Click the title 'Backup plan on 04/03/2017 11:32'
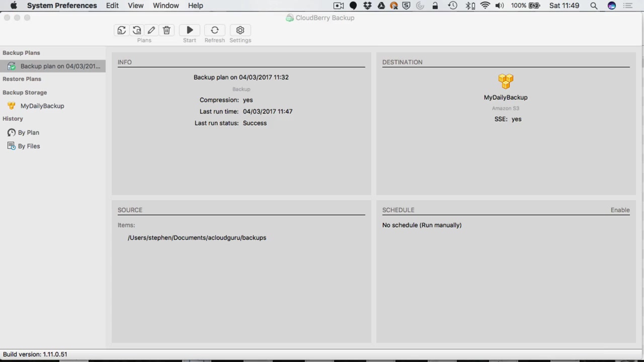Viewport: 644px width, 362px height. pos(241,77)
